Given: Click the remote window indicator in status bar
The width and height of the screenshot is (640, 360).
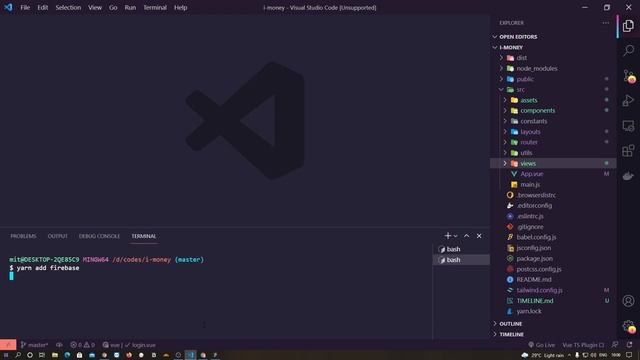Looking at the screenshot, I should (x=8, y=345).
